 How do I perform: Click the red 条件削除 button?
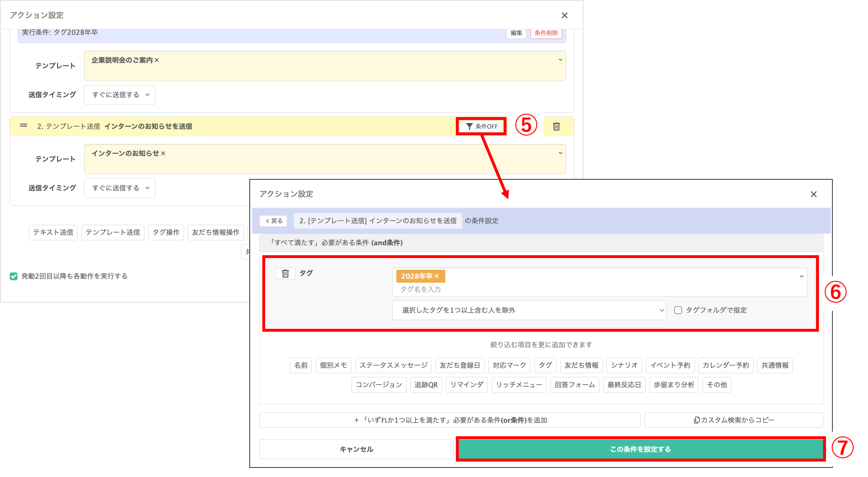point(546,33)
